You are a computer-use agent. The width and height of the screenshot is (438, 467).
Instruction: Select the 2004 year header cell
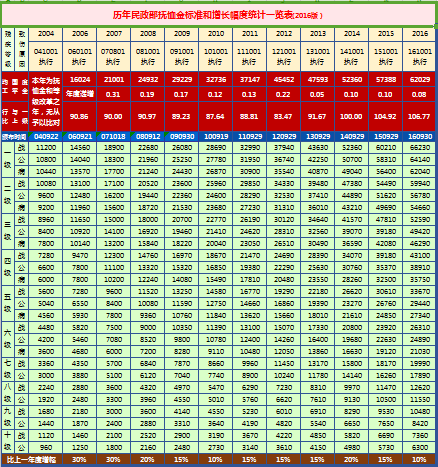pos(46,34)
